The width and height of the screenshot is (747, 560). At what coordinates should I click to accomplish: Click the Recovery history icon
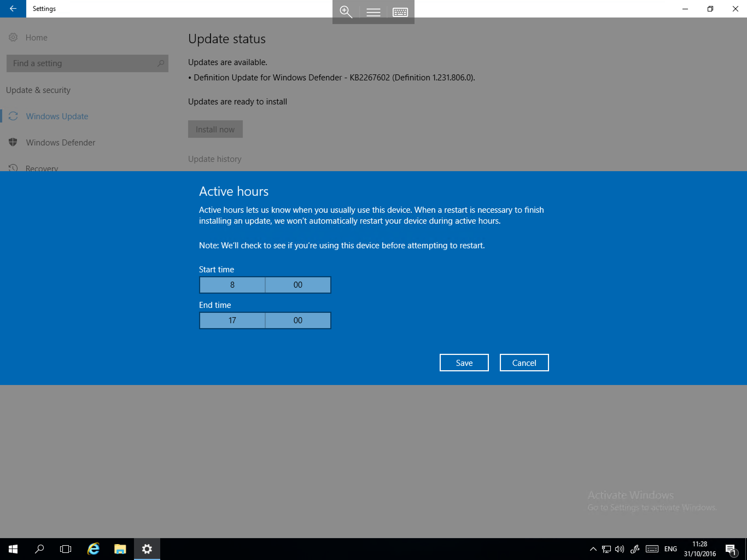pos(13,168)
